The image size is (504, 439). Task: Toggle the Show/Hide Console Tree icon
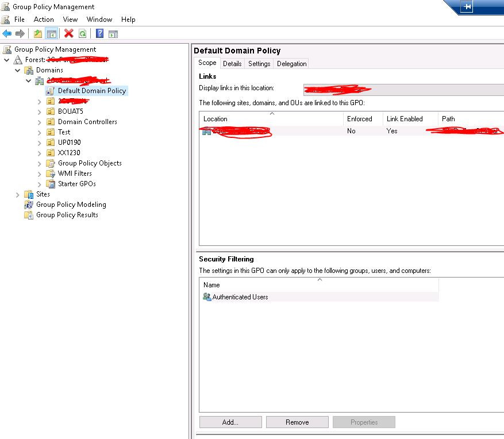coord(51,33)
